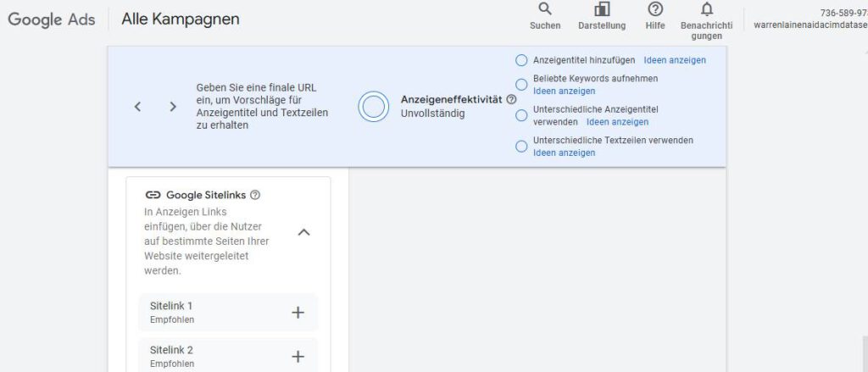868x372 pixels.
Task: Open the Hilfe question mark icon
Action: 655,8
